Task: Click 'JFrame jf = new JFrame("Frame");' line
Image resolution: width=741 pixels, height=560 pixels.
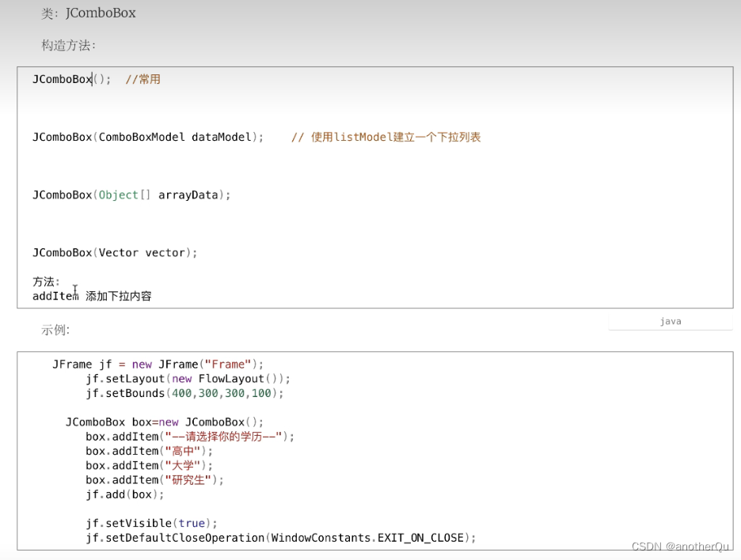Action: pos(158,364)
